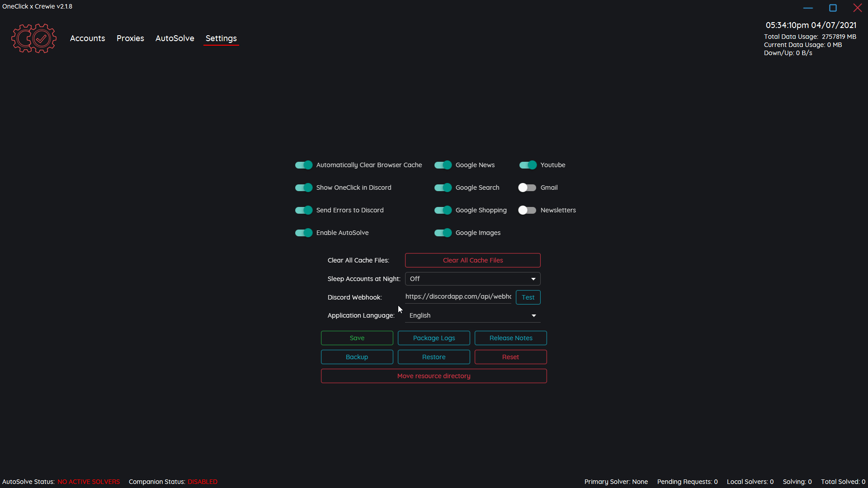Click the Clear All Cache Files button
Image resolution: width=868 pixels, height=488 pixels.
pos(473,260)
